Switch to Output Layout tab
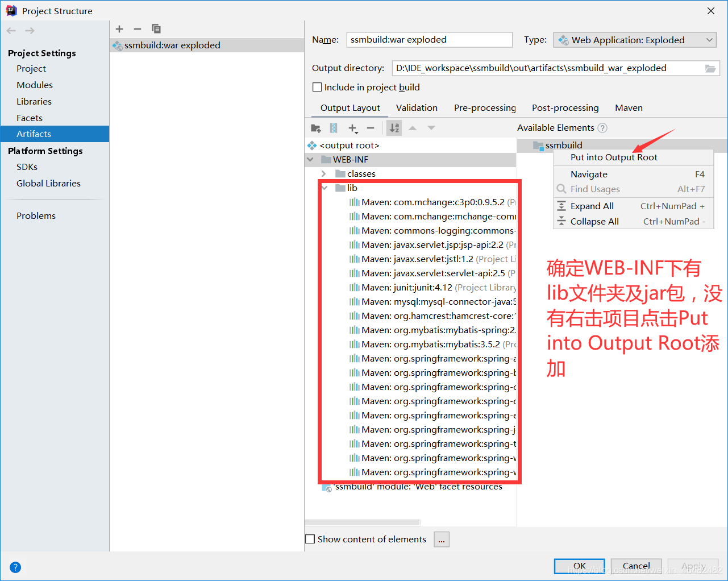 point(350,107)
